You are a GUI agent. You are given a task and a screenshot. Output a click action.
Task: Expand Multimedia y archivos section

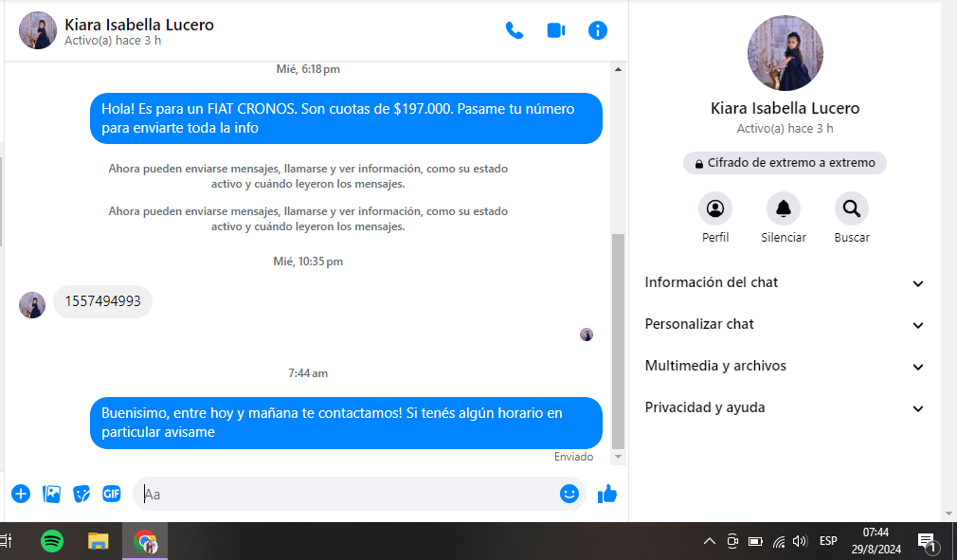click(x=784, y=367)
